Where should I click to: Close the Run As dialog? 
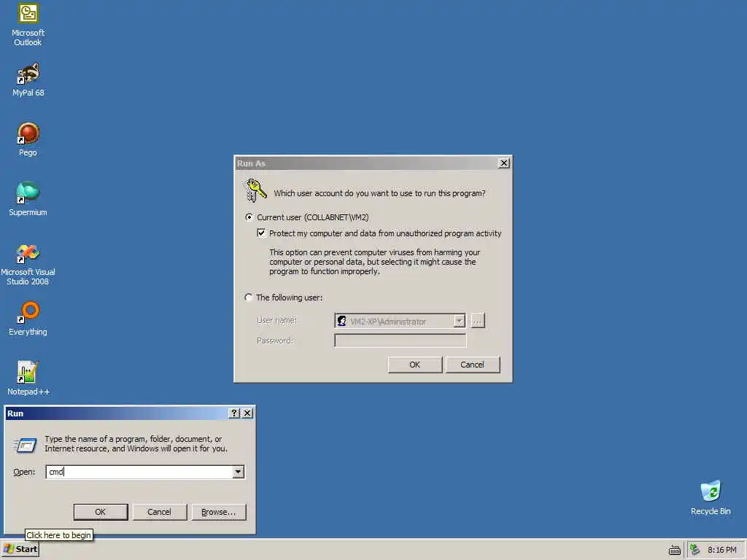tap(504, 163)
